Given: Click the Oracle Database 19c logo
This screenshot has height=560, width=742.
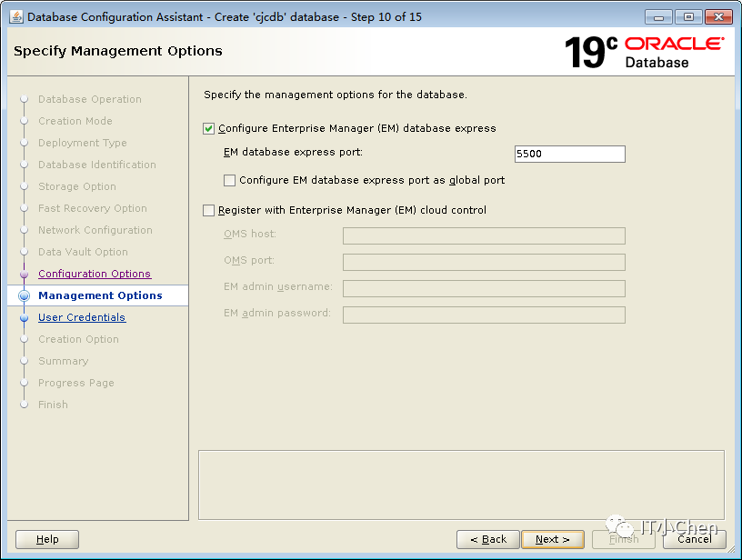Looking at the screenshot, I should pos(644,52).
